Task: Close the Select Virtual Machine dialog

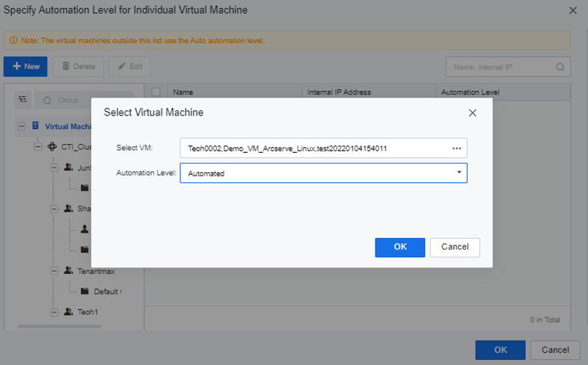Action: click(x=472, y=113)
